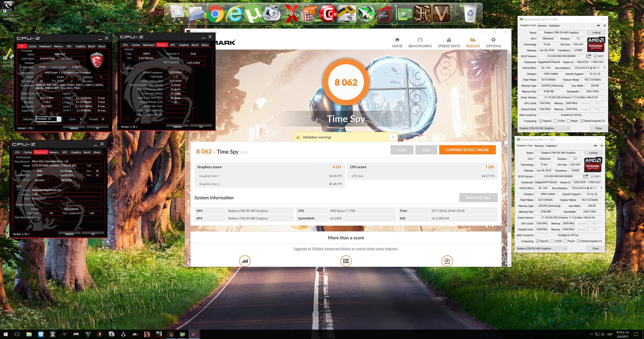Click the download feature icon in 3DMark
644x339 pixels.
[447, 261]
